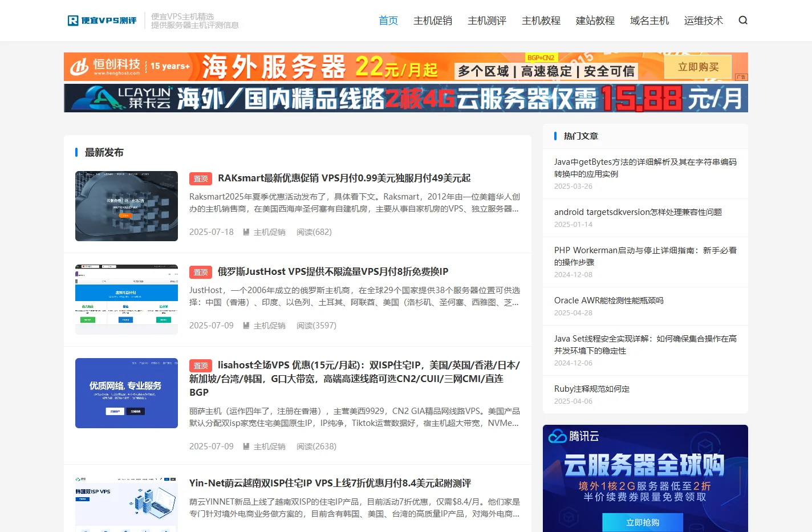Image resolution: width=812 pixels, height=532 pixels.
Task: Open android targetsdkversion hot article
Action: click(x=638, y=212)
